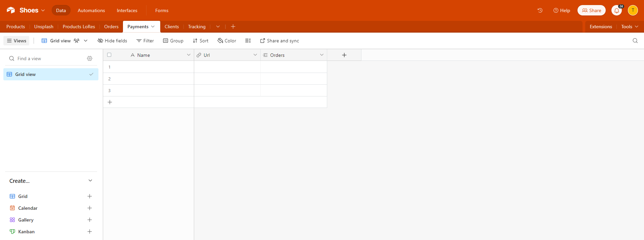Select Grid view in the sidebar list
This screenshot has width=644, height=240.
51,74
